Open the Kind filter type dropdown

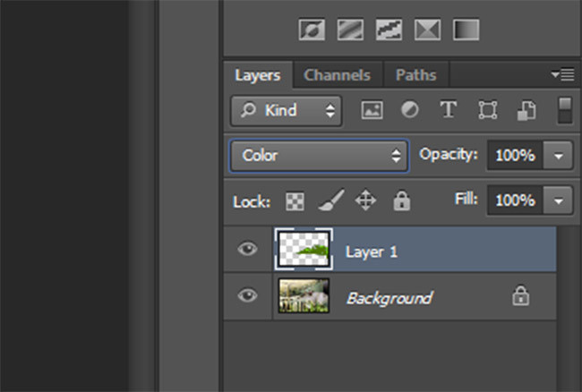coord(287,111)
